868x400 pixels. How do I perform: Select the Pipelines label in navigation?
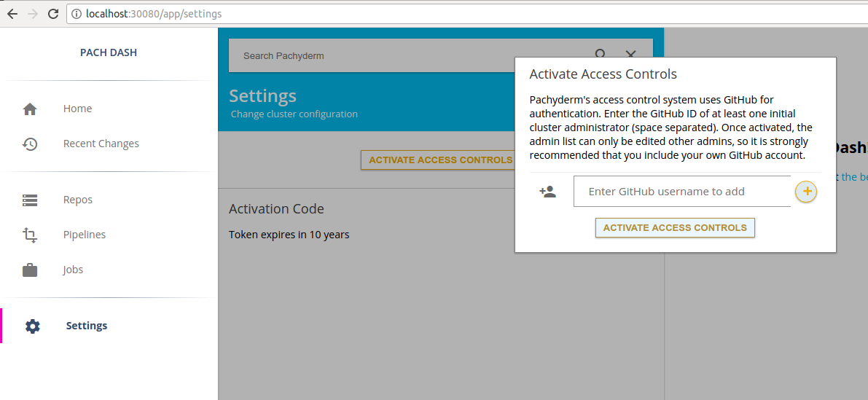84,235
